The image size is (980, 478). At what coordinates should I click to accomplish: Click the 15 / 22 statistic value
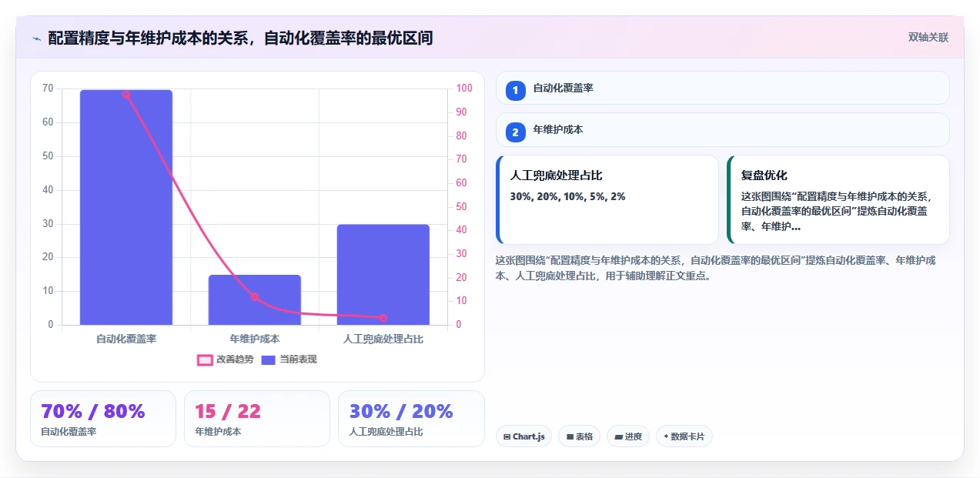click(x=228, y=411)
